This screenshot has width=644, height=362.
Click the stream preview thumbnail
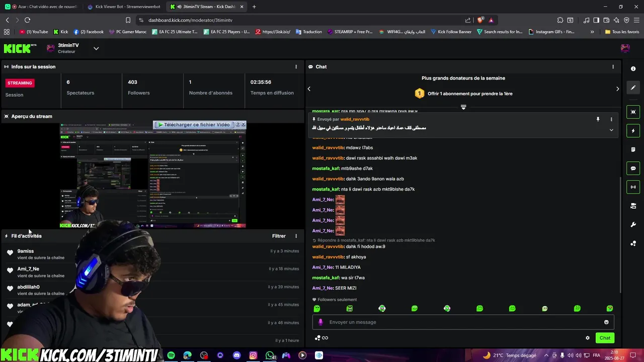pos(153,175)
